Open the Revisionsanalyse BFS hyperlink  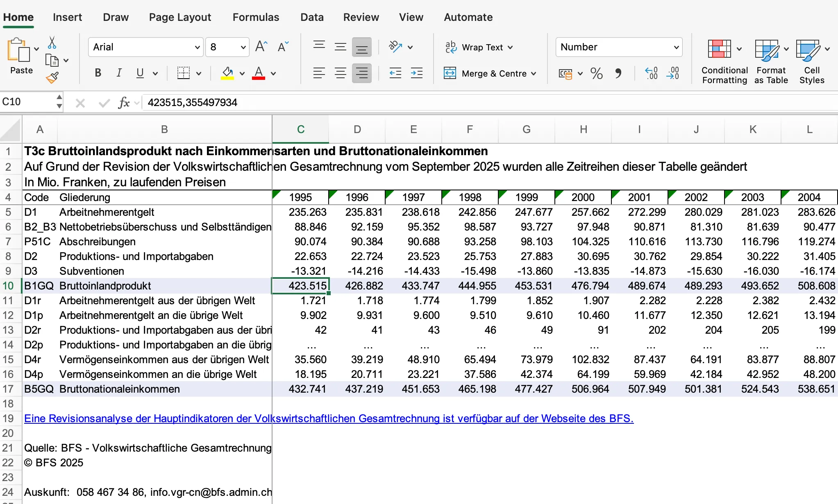tap(328, 418)
